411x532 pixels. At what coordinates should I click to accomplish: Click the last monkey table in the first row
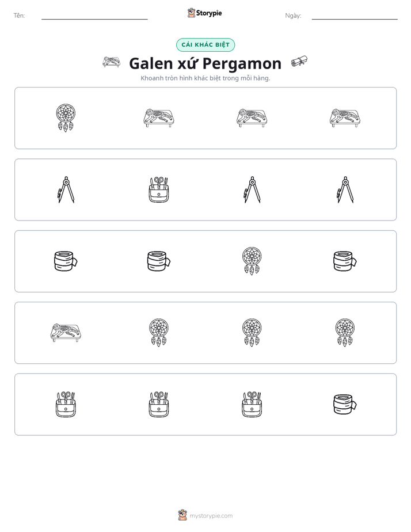coord(345,117)
